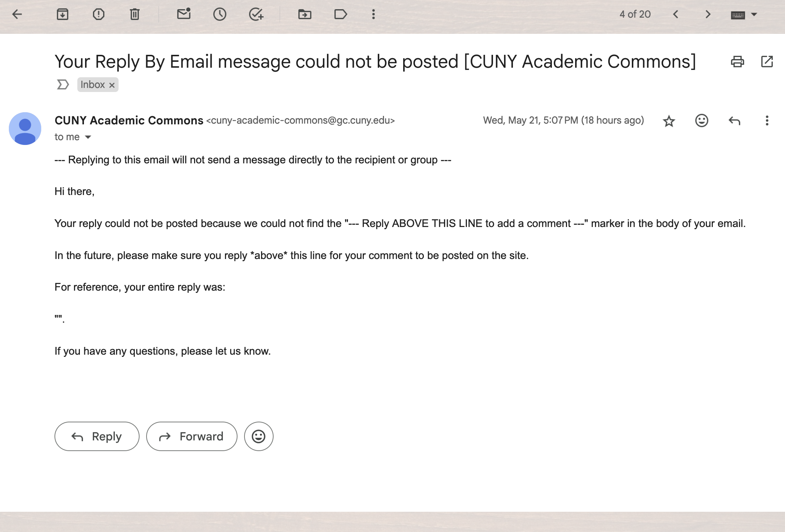Report this email as spam
785x532 pixels.
click(99, 14)
